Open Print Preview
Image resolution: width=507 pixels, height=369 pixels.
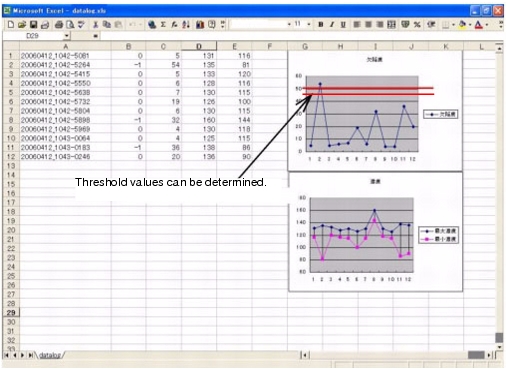tap(70, 24)
